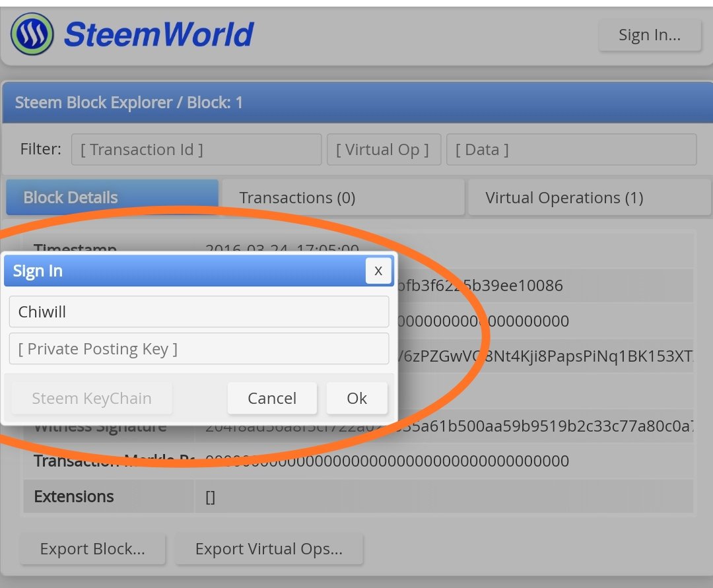
Task: Select the Extensions value []
Action: [210, 497]
